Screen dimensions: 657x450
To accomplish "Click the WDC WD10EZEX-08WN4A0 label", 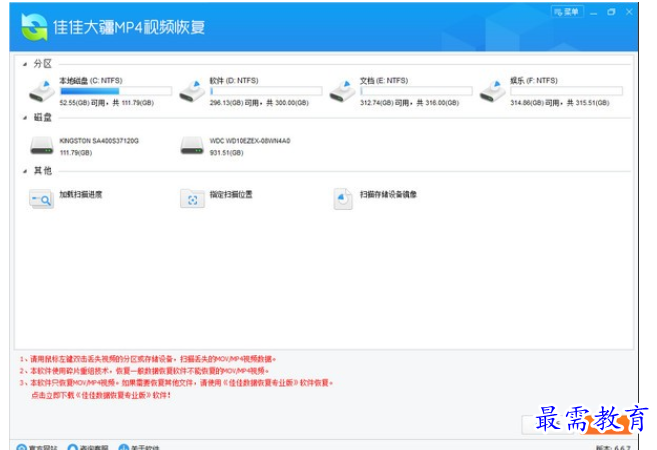I will point(250,141).
